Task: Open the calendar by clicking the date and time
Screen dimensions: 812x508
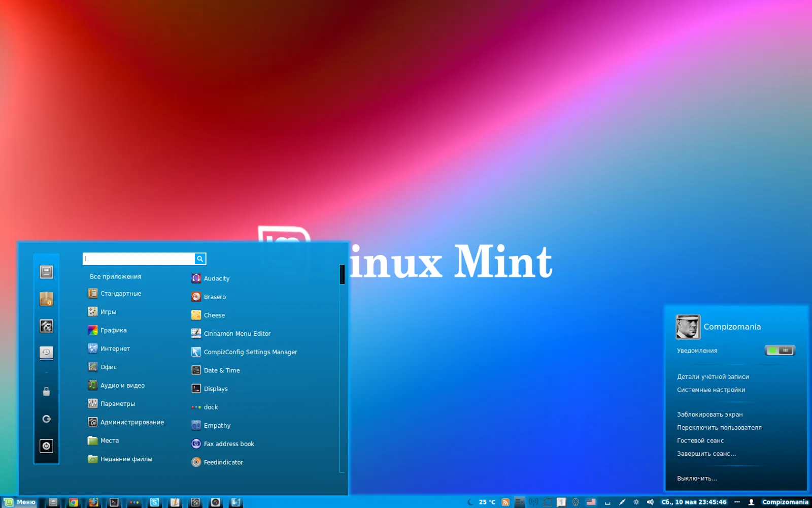Action: point(694,502)
